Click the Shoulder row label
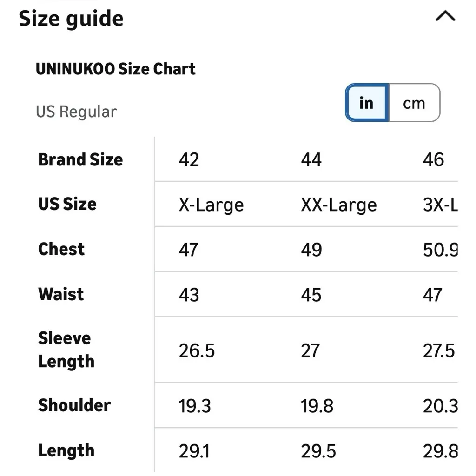Image resolution: width=476 pixels, height=476 pixels. [x=74, y=405]
